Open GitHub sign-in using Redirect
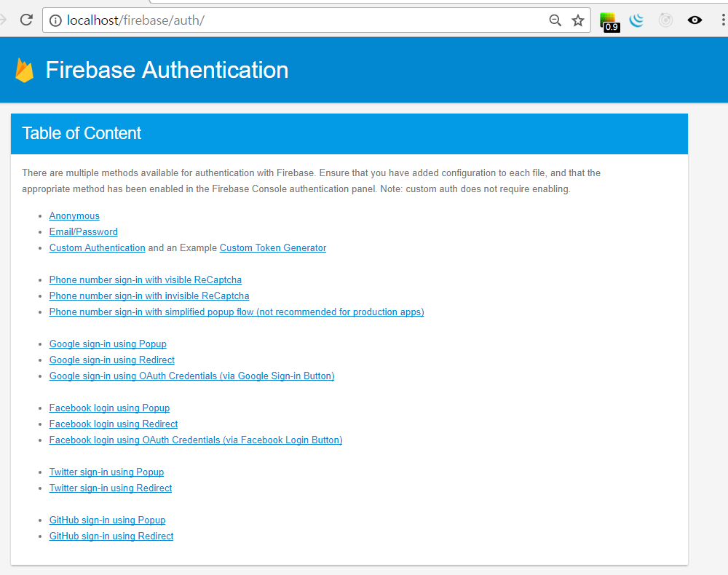 click(x=111, y=536)
